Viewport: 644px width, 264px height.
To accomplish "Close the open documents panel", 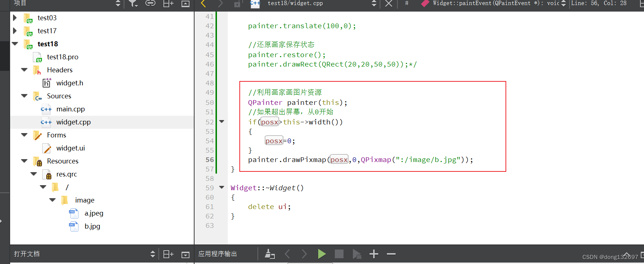I will click(185, 255).
